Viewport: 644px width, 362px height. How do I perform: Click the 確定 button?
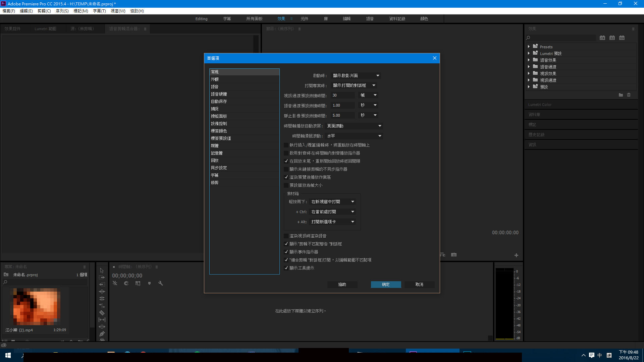tap(386, 284)
